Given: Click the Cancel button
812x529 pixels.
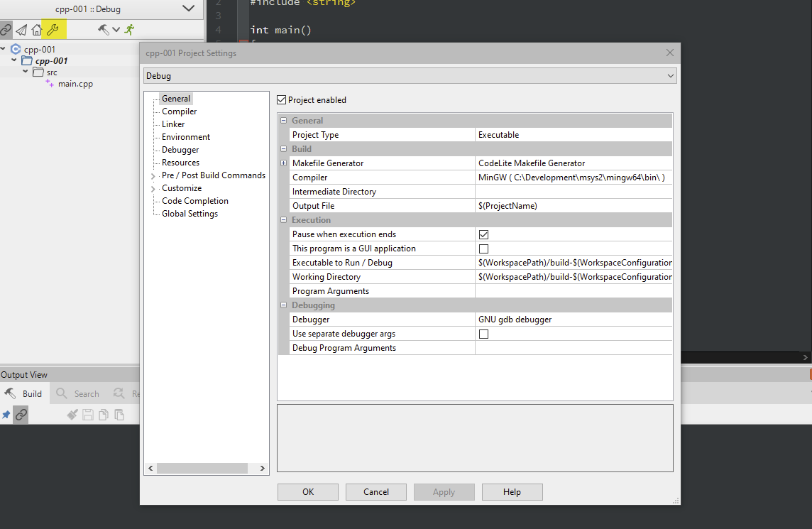Looking at the screenshot, I should tap(376, 491).
